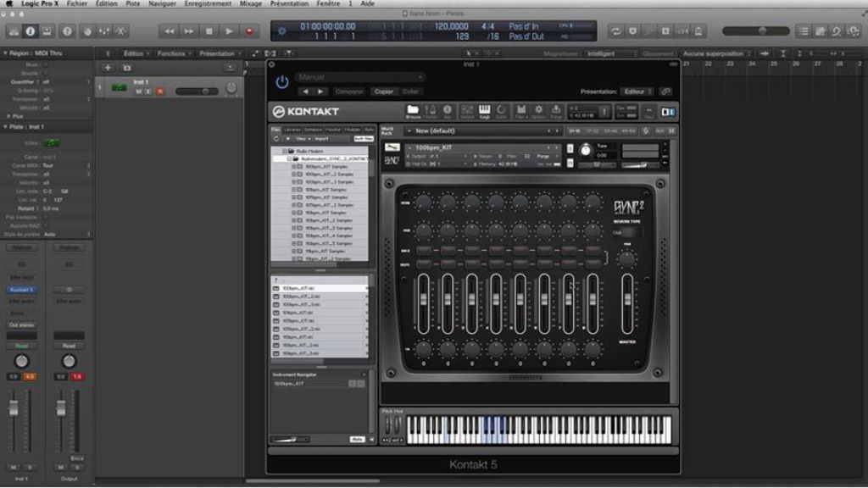Screen dimensions: 868x488
Task: Solo the Inst 1 track header
Action: (x=147, y=91)
